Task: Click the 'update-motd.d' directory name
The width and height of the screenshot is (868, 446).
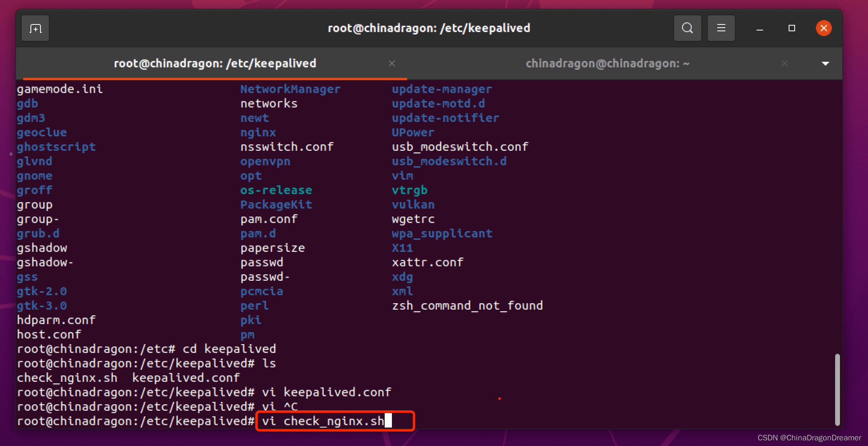Action: [438, 103]
